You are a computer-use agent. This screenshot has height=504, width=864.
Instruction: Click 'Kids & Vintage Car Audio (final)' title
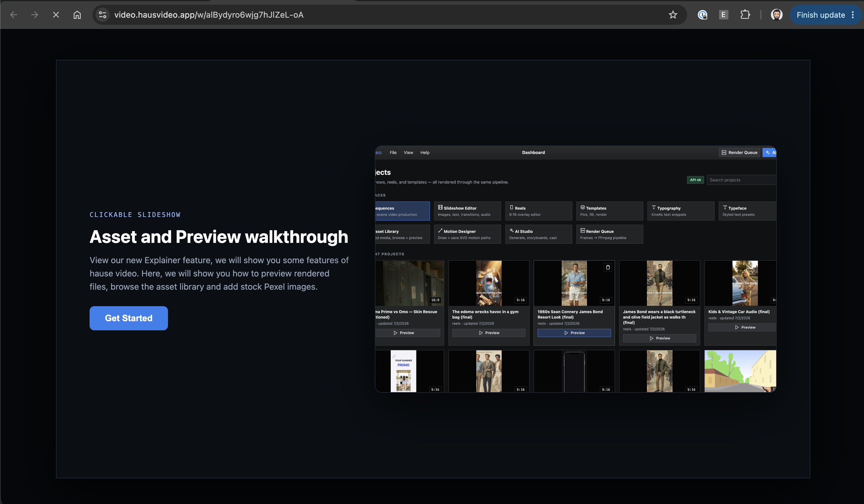point(739,311)
